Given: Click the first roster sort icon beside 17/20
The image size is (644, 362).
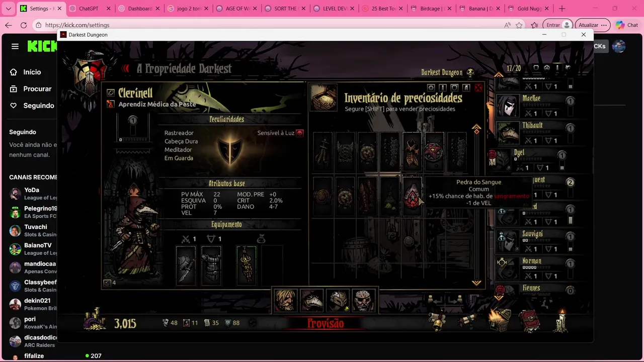Looking at the screenshot, I should (536, 67).
